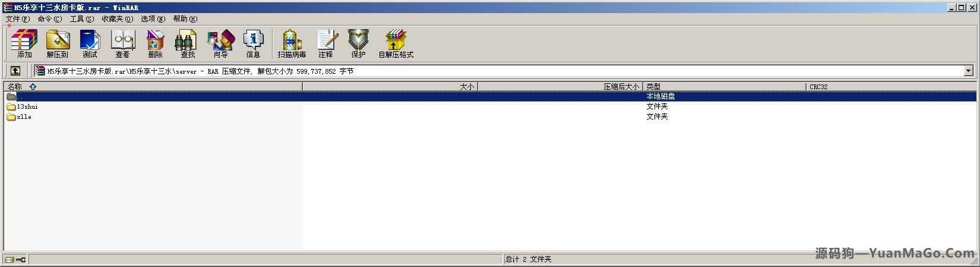Image resolution: width=980 pixels, height=267 pixels.
Task: Click 自解压格式 (SFX) toolbar icon
Action: (396, 43)
